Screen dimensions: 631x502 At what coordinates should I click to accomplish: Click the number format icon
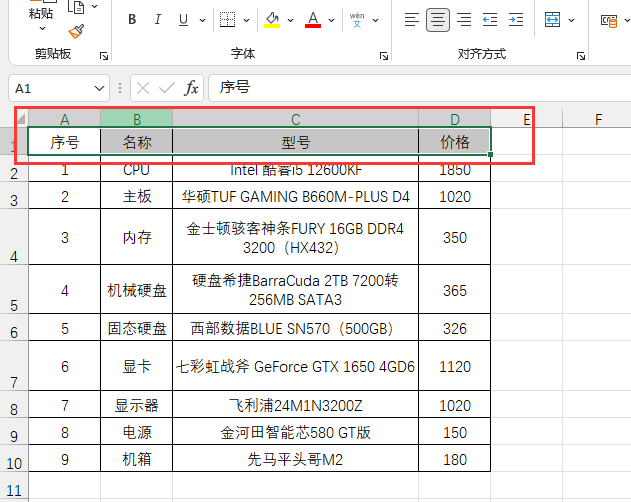609,20
